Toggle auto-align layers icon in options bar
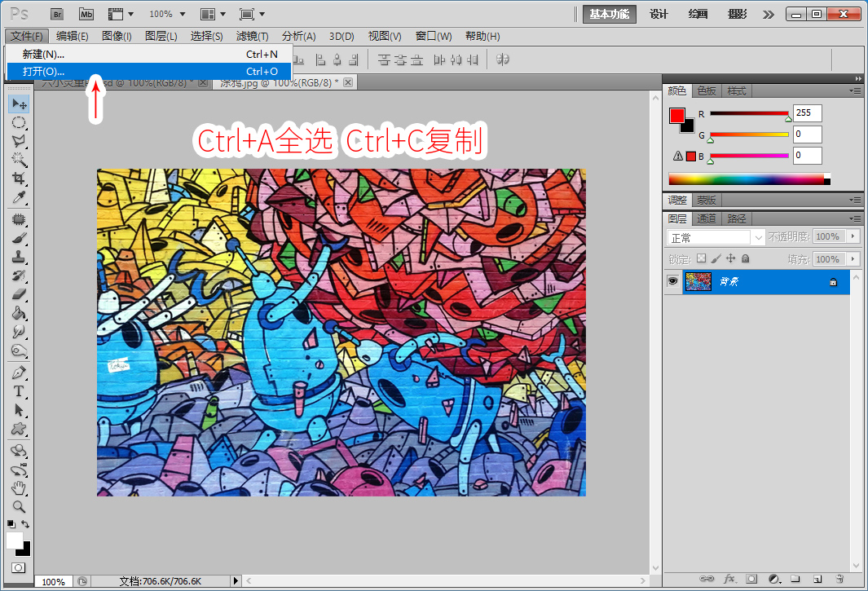The width and height of the screenshot is (868, 591). [x=503, y=60]
